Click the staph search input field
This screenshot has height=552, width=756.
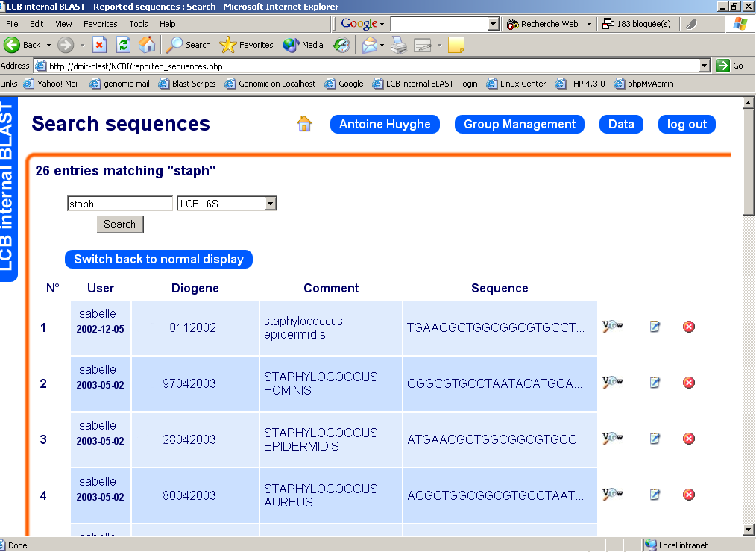(119, 203)
